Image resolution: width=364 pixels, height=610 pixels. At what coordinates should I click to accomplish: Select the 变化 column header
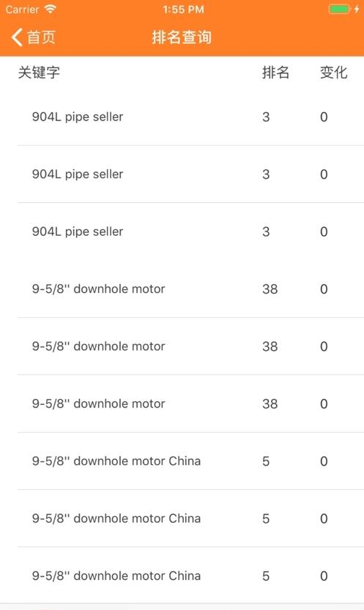(x=334, y=72)
